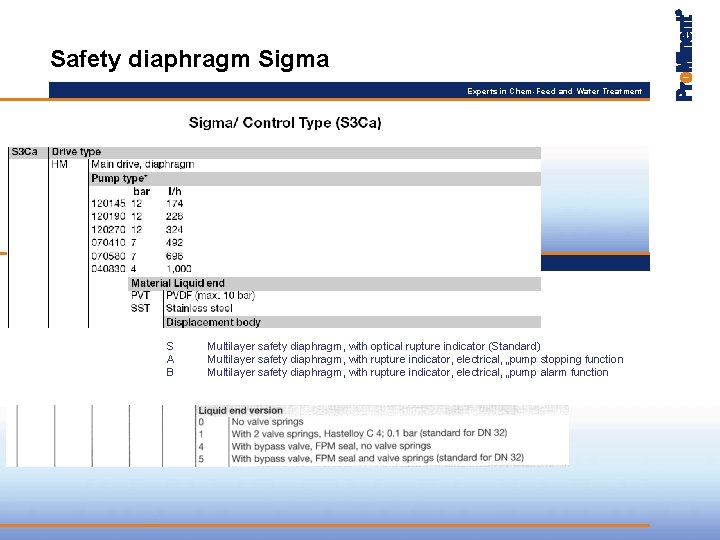The image size is (720, 540).
Task: Select pump type 070580
Action: click(108, 256)
